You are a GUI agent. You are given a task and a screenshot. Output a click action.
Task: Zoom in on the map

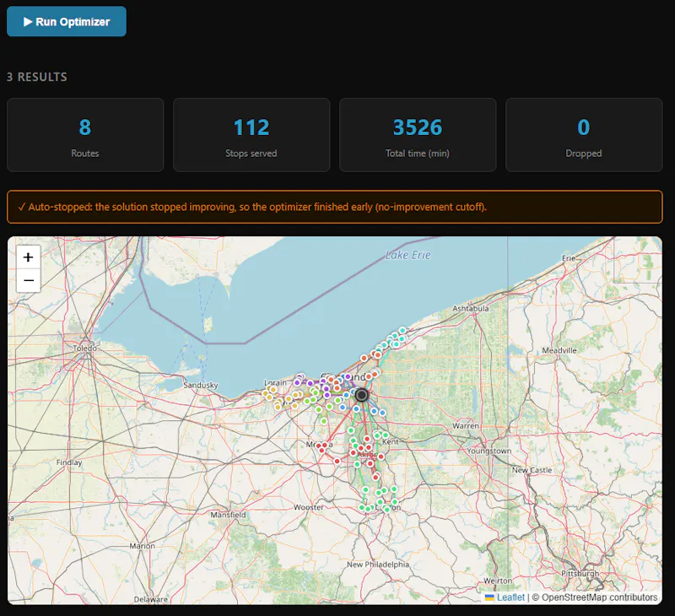click(x=29, y=257)
